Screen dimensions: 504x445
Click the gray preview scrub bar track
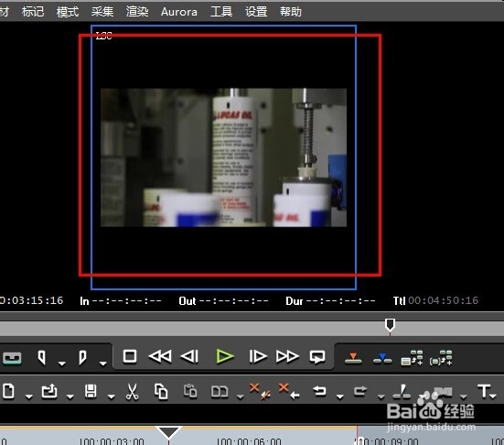click(x=252, y=329)
